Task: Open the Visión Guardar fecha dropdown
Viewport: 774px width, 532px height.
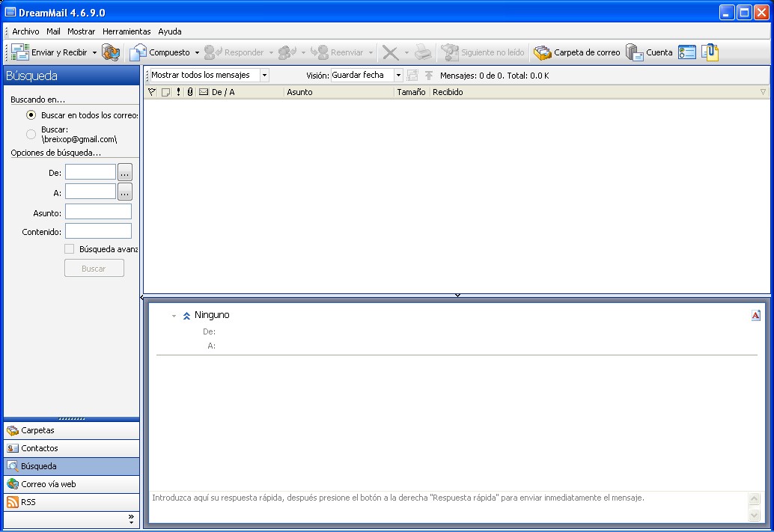Action: (x=398, y=75)
